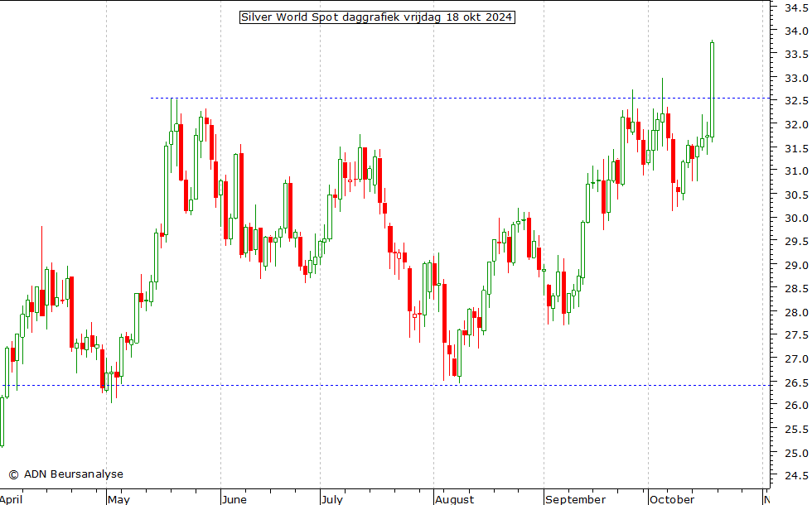Click the 27.5 price axis label

point(796,335)
